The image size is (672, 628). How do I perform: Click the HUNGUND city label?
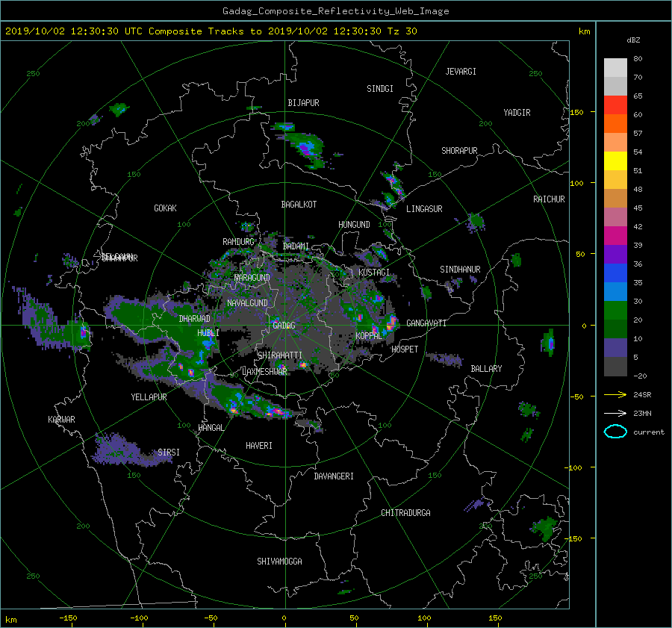tap(354, 224)
